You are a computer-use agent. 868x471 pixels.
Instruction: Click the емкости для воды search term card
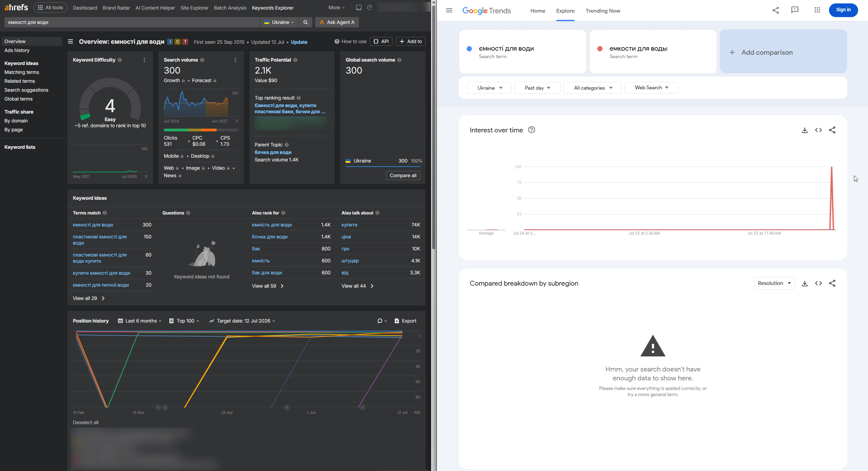tap(653, 52)
